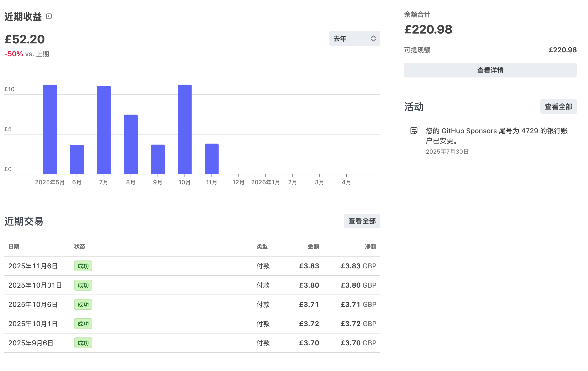Click the 2025年5月 bar in chart
The image size is (588, 371).
(x=50, y=130)
